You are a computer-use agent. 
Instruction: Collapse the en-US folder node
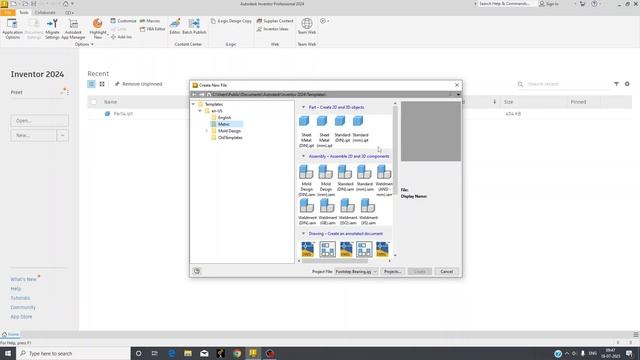(200, 111)
